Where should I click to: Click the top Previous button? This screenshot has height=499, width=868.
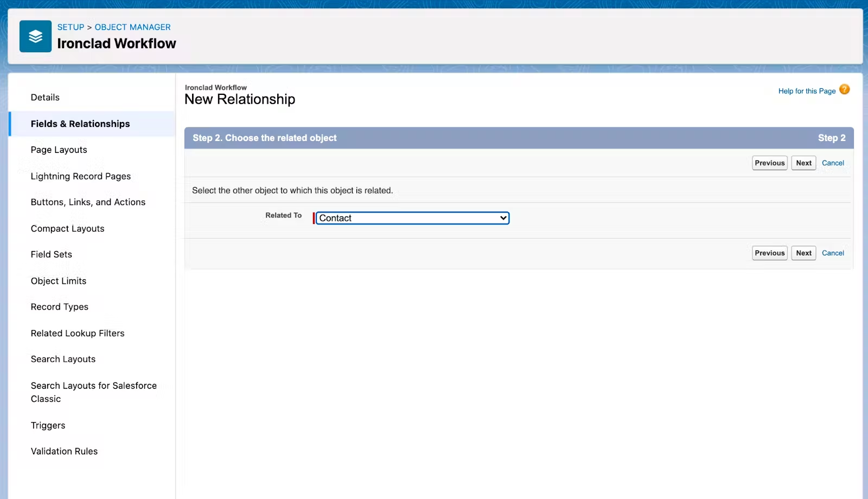770,163
